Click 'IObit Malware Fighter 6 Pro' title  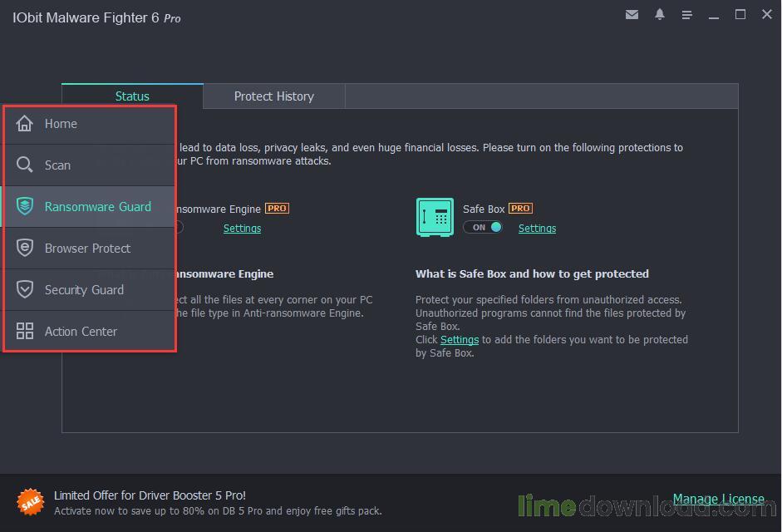(x=96, y=17)
